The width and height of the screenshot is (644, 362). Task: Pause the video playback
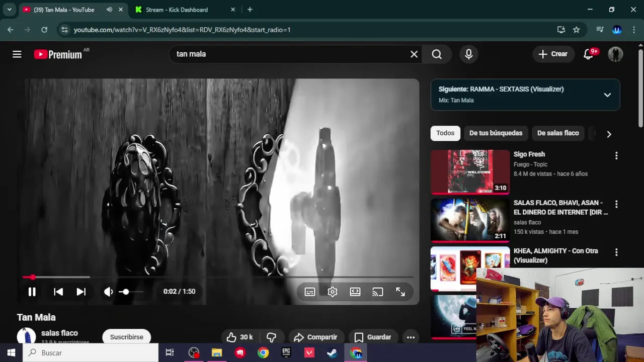click(32, 292)
